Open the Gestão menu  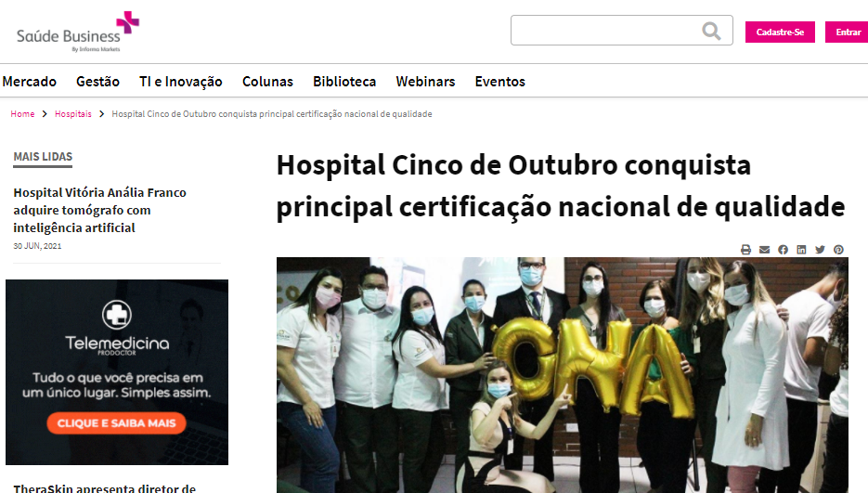97,82
